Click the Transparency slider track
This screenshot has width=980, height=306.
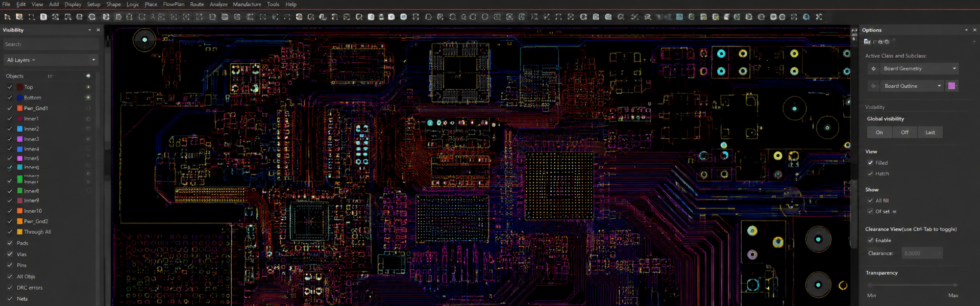[912, 285]
